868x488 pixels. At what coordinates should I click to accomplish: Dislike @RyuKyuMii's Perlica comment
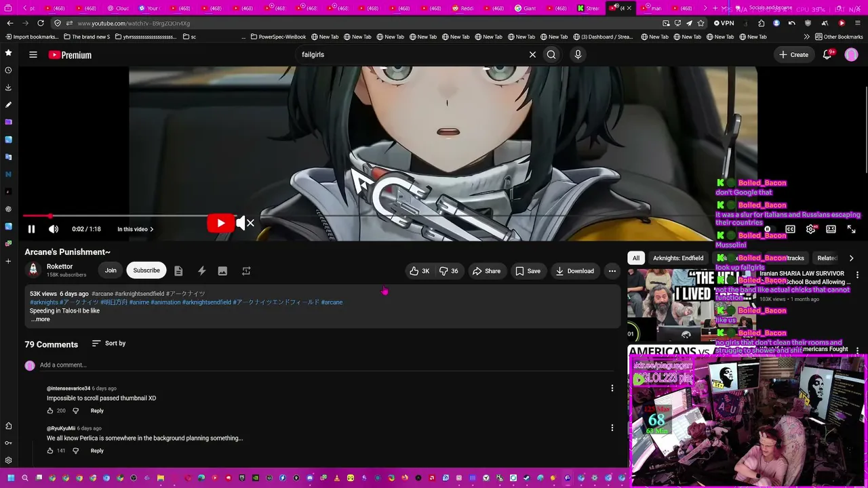pyautogui.click(x=75, y=451)
